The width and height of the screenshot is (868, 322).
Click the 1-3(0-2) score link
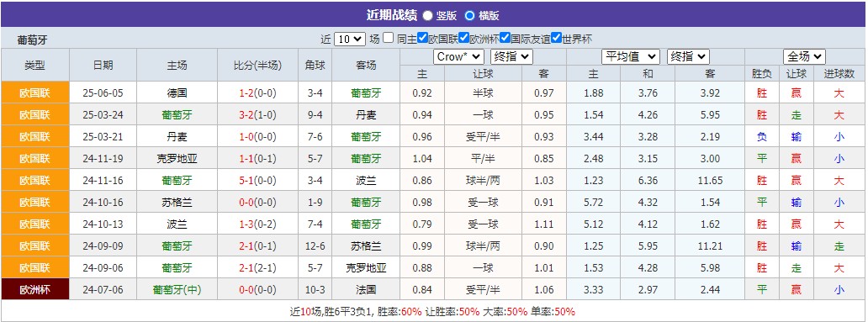point(258,224)
